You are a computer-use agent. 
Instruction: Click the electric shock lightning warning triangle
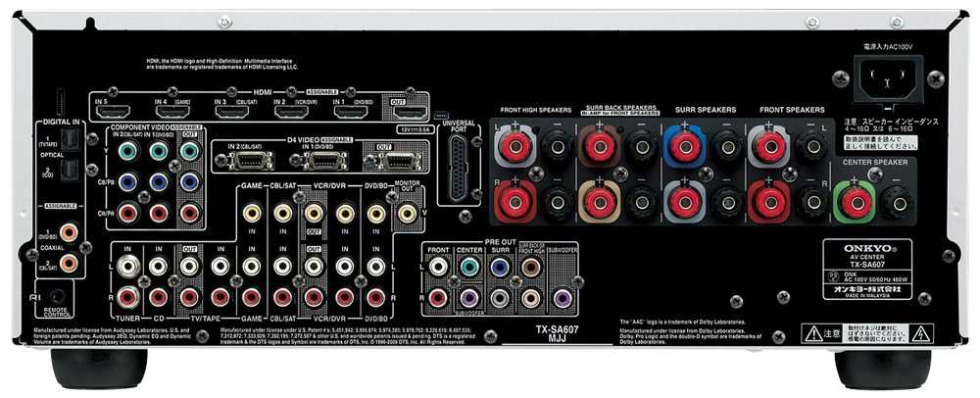click(x=920, y=333)
